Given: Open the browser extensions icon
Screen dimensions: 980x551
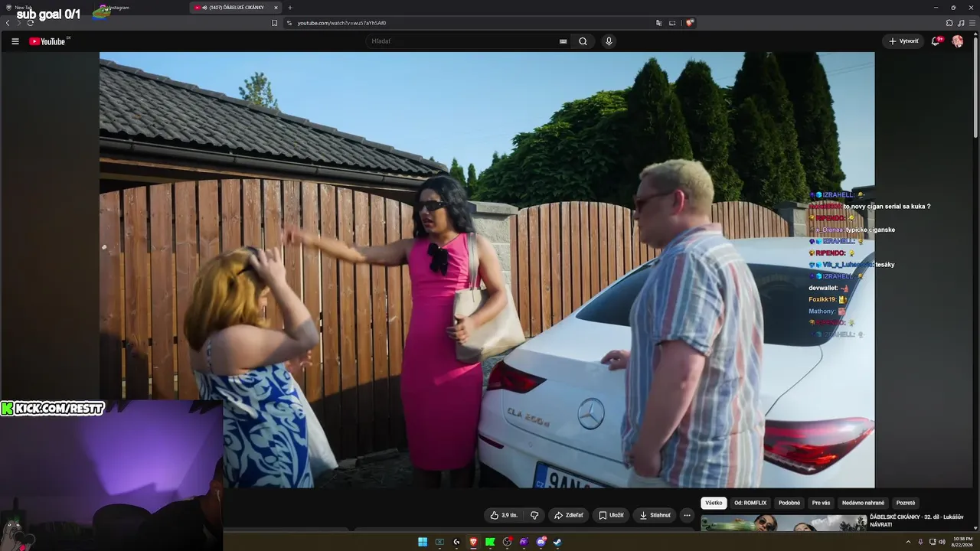Looking at the screenshot, I should pos(949,23).
